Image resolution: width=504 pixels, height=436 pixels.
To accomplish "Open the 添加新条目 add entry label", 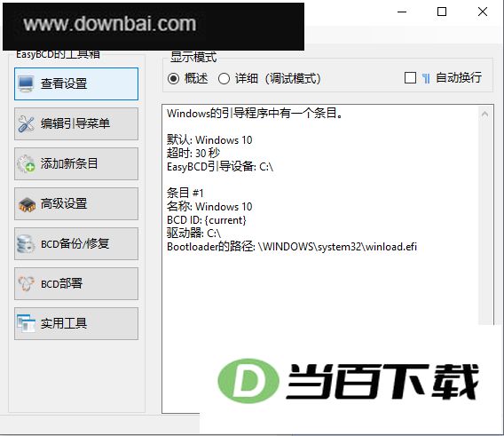I will tap(69, 163).
